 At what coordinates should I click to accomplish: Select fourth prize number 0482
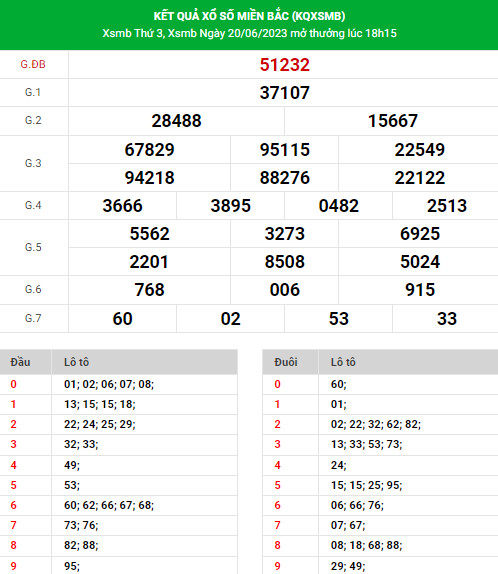[x=339, y=206]
